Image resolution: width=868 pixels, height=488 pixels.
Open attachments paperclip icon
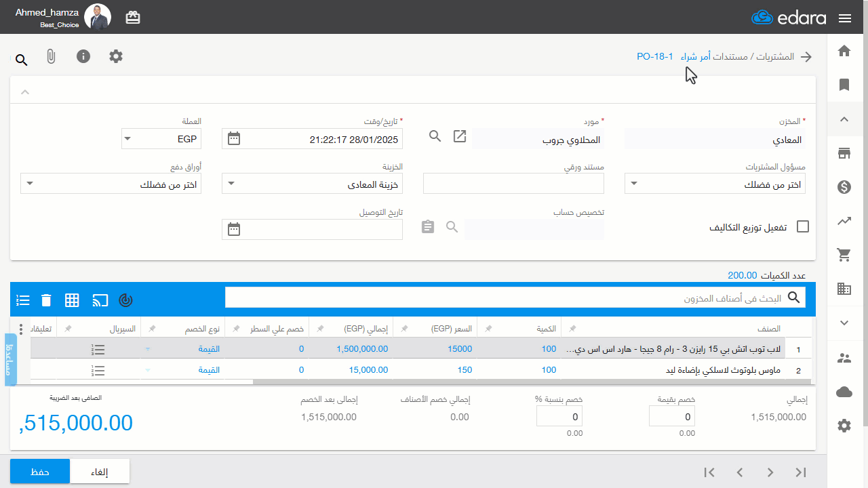51,56
